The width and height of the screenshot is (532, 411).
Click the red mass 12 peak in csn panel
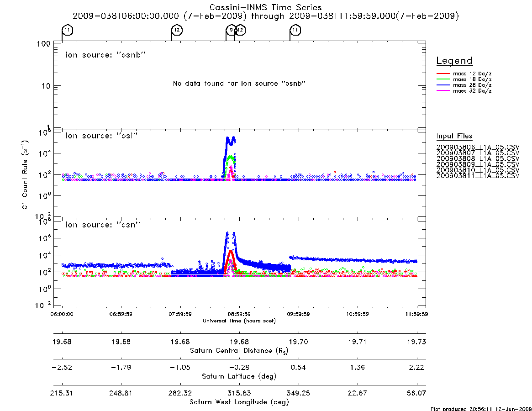coord(231,252)
